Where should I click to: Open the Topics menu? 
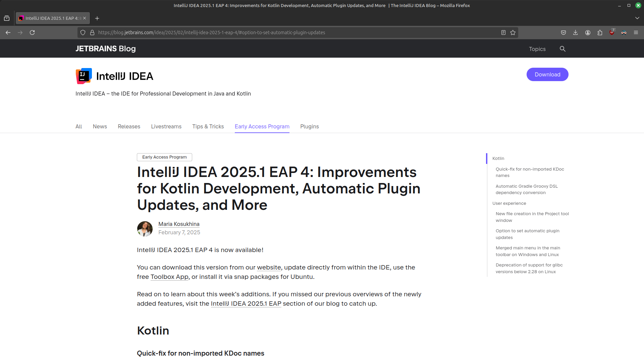(537, 49)
